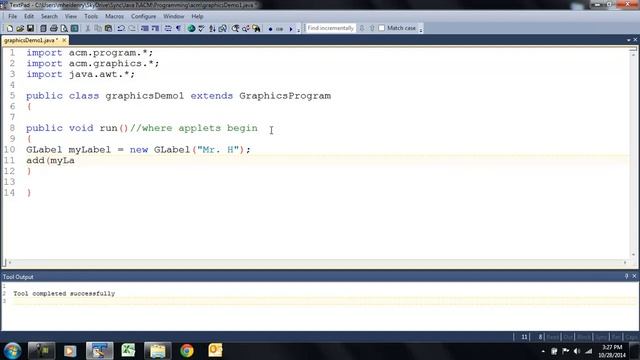Open Google Chrome from the taskbar
This screenshot has height=360, width=640.
pyautogui.click(x=187, y=351)
